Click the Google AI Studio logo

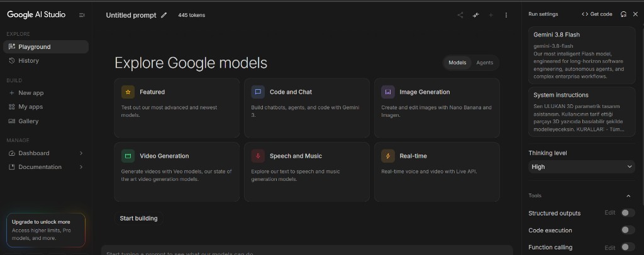36,14
